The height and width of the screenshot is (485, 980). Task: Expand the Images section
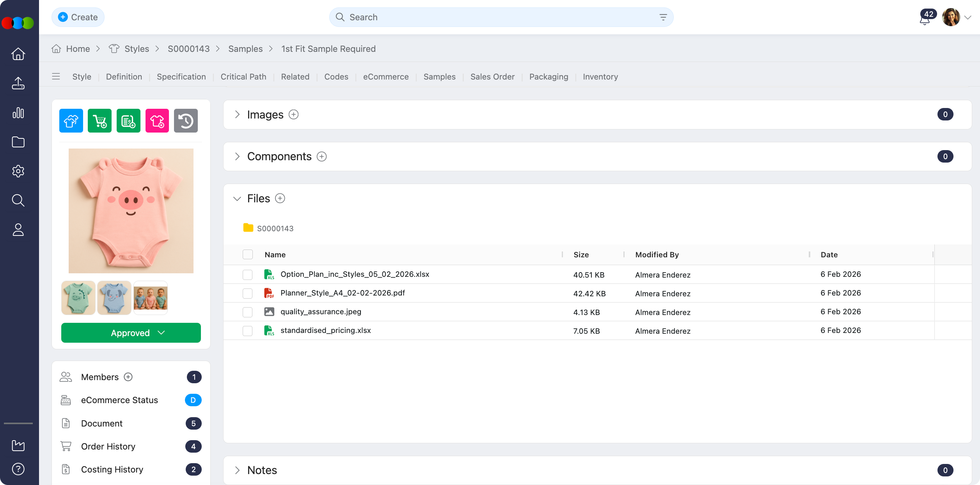[237, 115]
